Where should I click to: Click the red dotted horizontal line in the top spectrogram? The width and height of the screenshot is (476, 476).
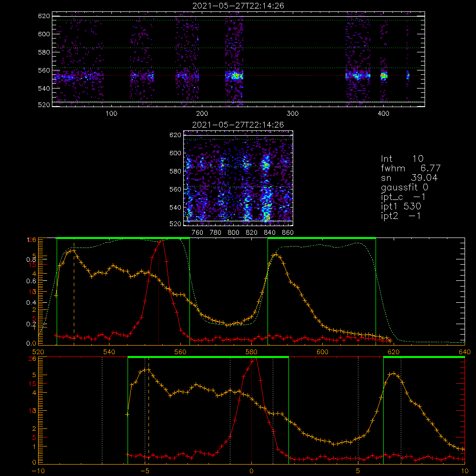point(238,76)
